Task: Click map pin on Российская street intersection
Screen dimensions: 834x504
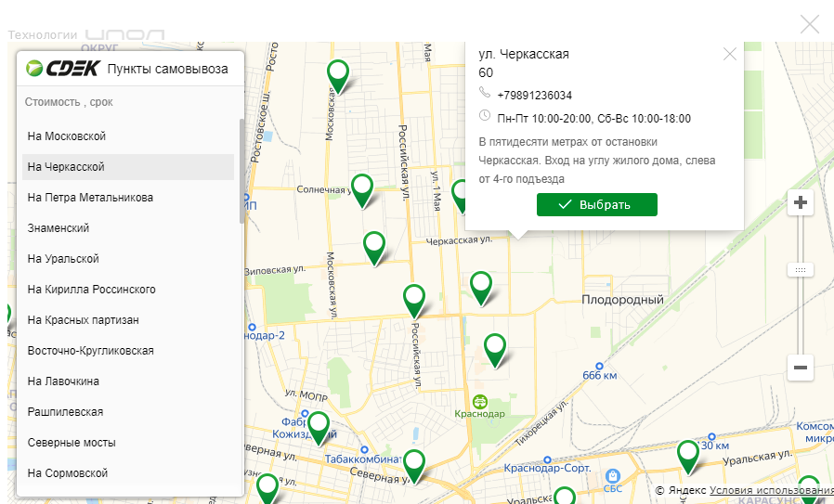Action: click(414, 299)
